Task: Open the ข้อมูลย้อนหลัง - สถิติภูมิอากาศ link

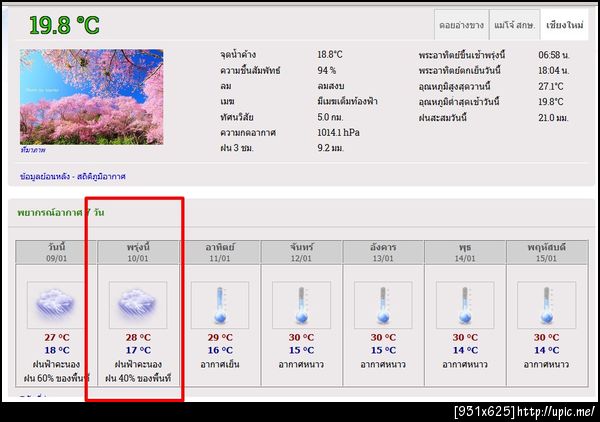Action: coord(73,176)
